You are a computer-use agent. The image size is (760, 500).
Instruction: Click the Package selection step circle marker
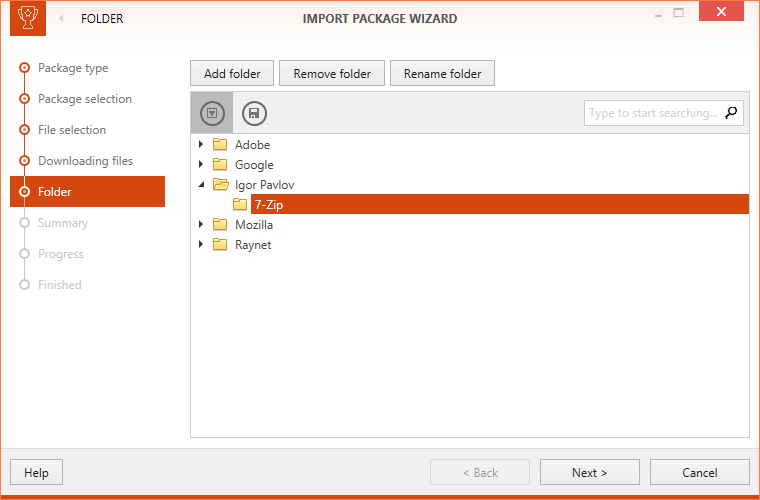pos(24,99)
